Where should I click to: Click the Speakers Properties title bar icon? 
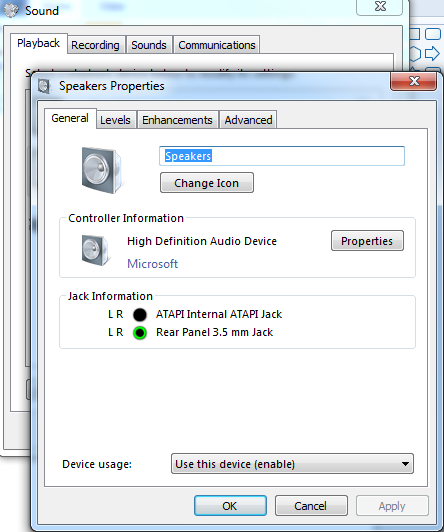point(44,86)
